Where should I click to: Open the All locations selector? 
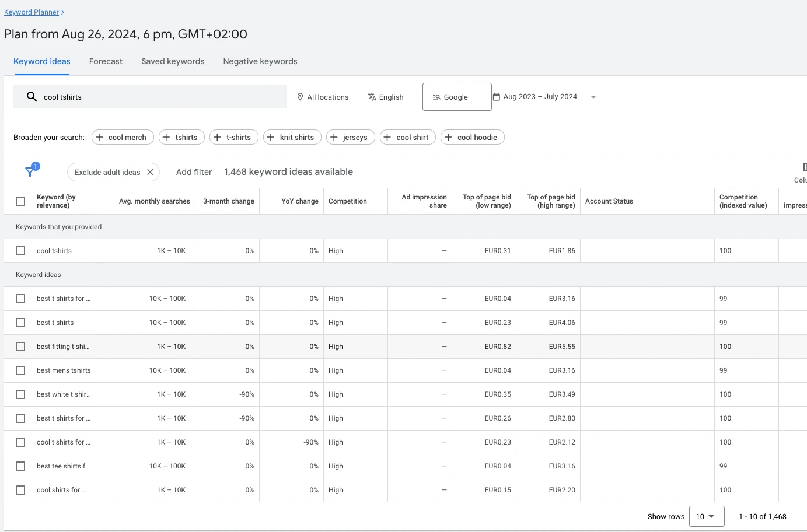[x=323, y=97]
